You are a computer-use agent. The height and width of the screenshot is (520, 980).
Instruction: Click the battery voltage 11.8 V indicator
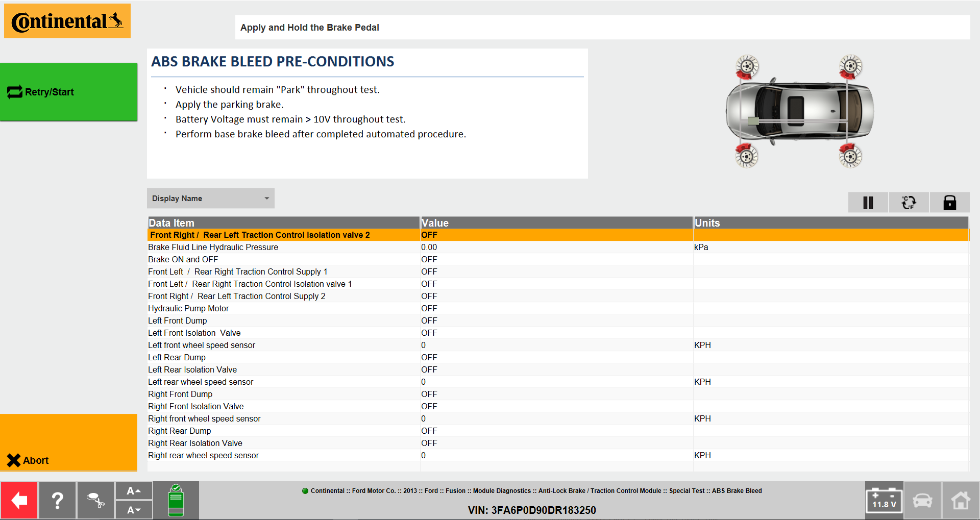pyautogui.click(x=884, y=500)
